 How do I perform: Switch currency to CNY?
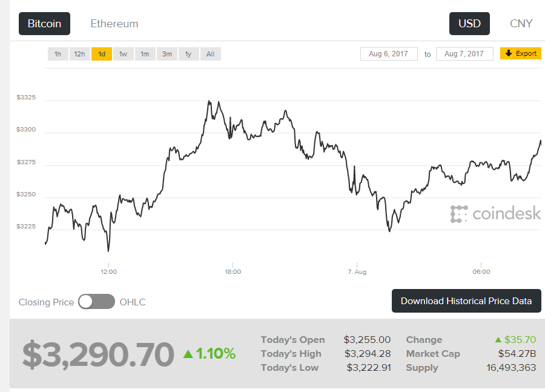521,24
